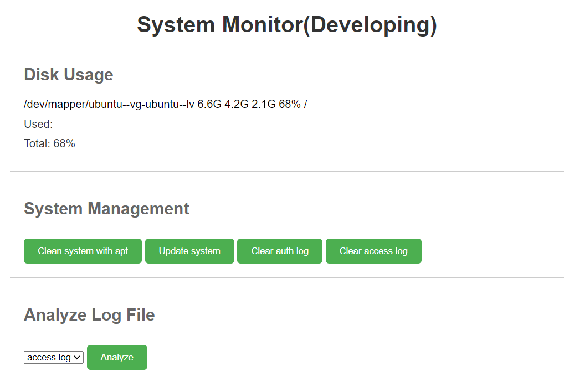The width and height of the screenshot is (564, 392).
Task: Select the Disk Usage heading
Action: tap(68, 75)
